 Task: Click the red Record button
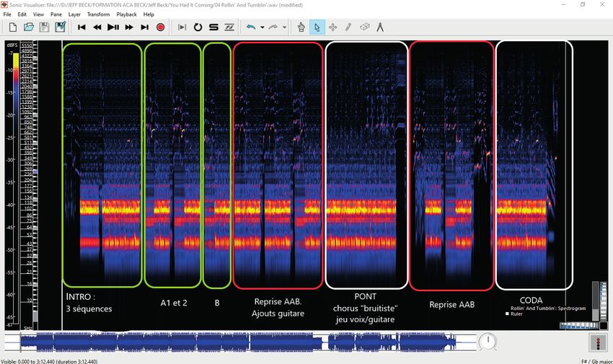tap(160, 27)
